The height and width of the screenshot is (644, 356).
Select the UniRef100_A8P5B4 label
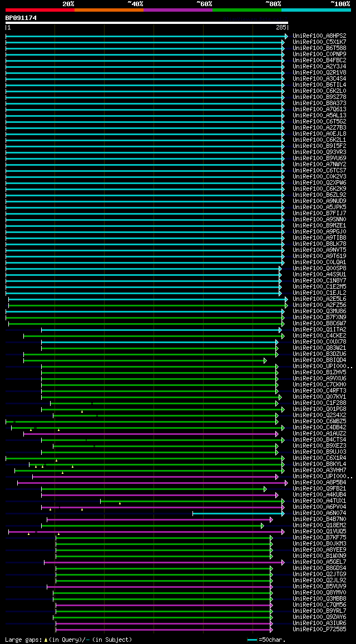319,483
